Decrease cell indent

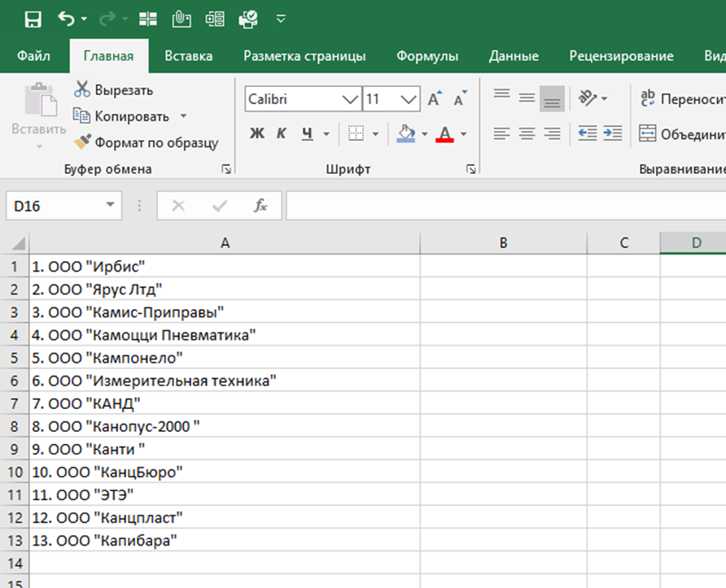point(588,133)
